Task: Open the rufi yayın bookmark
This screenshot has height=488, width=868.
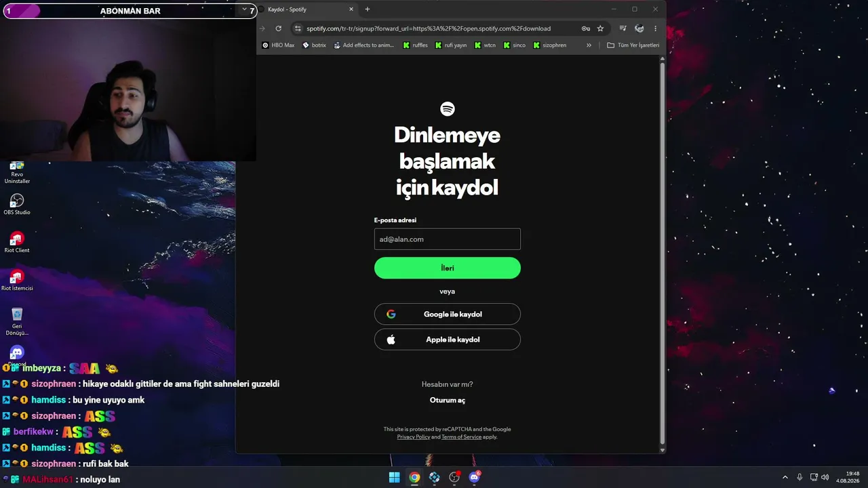Action: [451, 45]
